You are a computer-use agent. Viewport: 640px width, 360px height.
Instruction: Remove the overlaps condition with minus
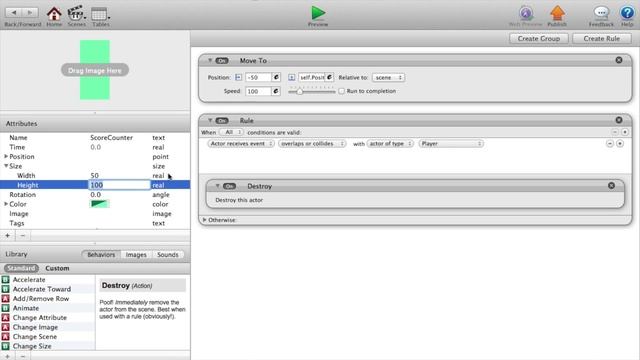[x=610, y=143]
